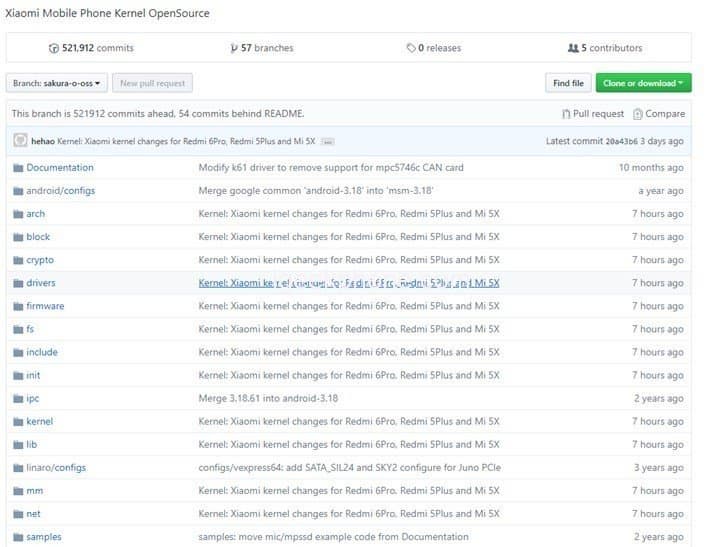728x547 pixels.
Task: Click the Compare icon
Action: click(x=637, y=114)
